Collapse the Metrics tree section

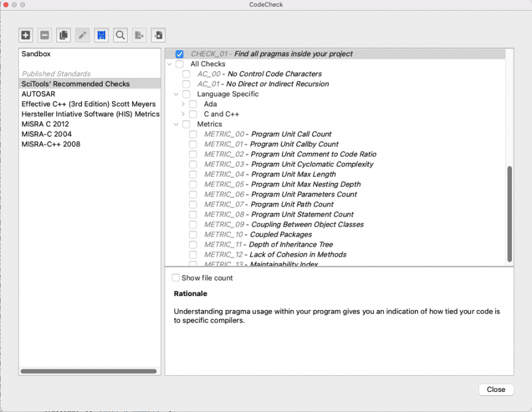point(176,124)
